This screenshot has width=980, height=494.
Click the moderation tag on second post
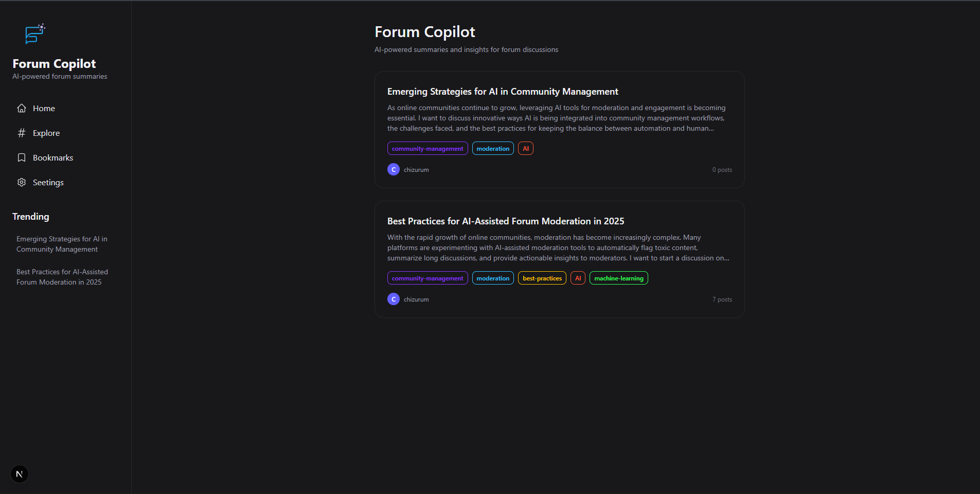pos(493,278)
